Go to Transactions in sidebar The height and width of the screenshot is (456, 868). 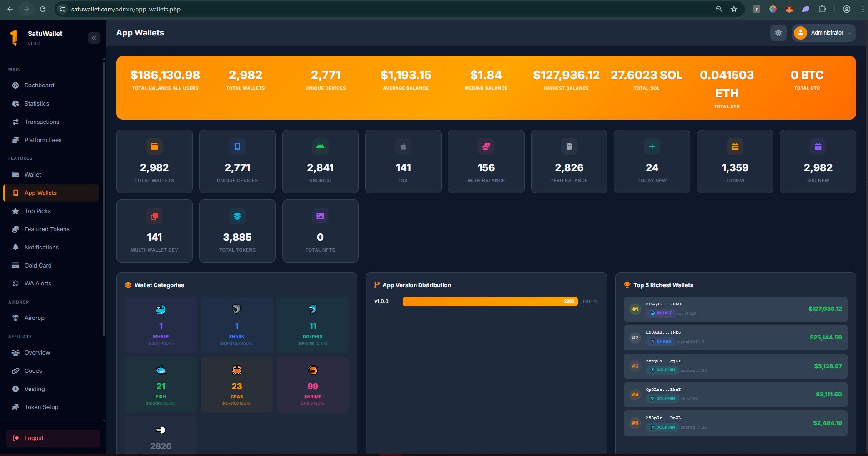click(42, 122)
